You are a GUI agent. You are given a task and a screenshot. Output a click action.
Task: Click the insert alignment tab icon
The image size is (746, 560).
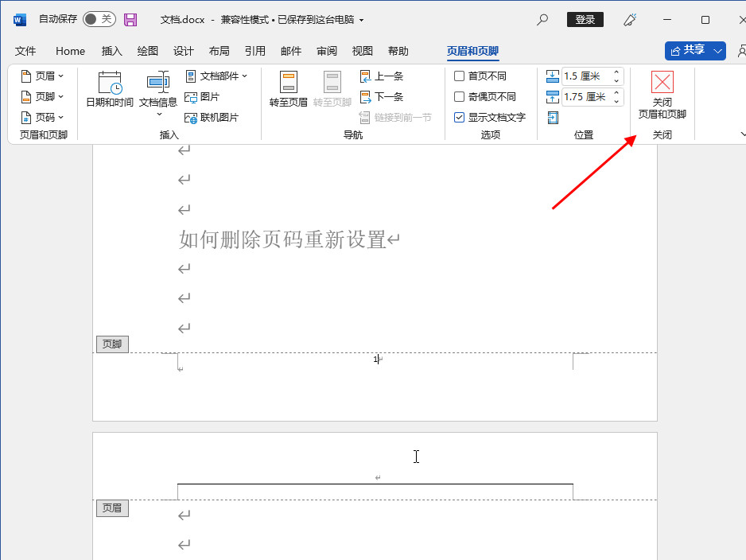553,118
